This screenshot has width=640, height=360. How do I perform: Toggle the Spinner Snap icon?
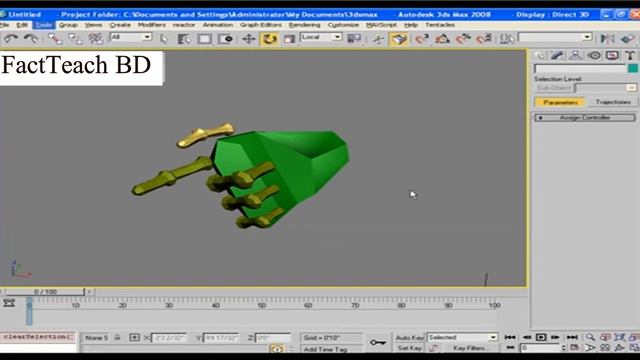484,39
